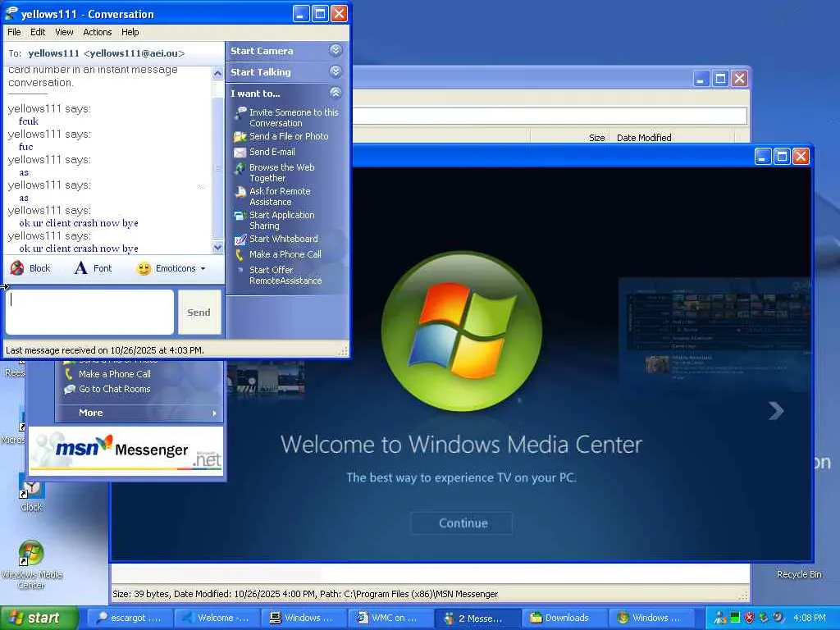Screen dimensions: 840x630
Task: Click the conversation window title bar icon
Action: (x=11, y=14)
